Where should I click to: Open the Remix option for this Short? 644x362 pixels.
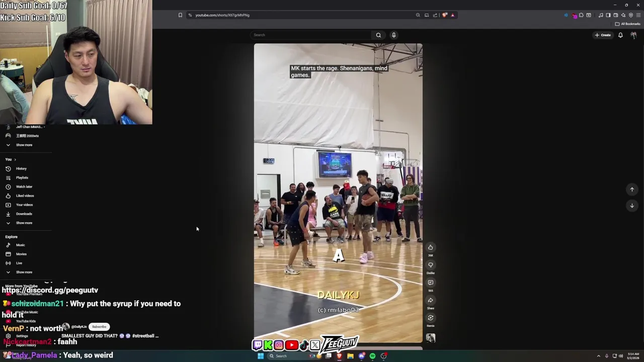pyautogui.click(x=430, y=318)
